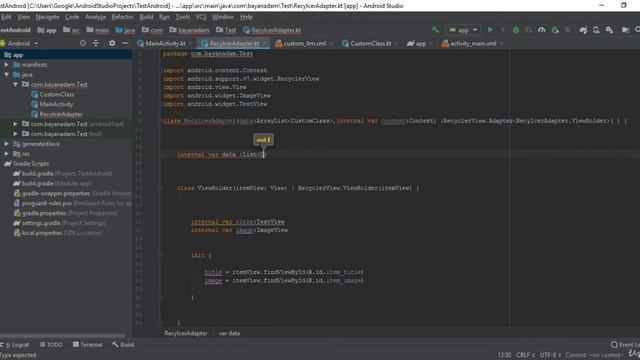Open the AVD Manager icon

(596, 30)
